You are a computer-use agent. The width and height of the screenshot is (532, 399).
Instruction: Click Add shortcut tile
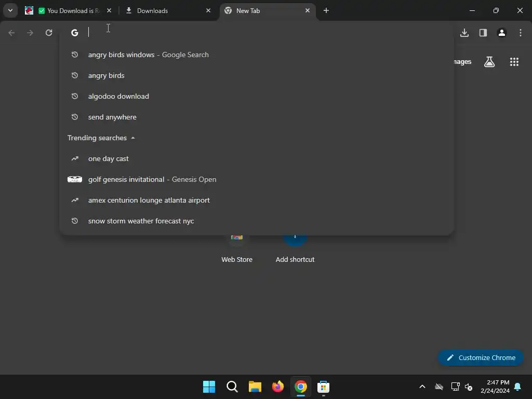(x=295, y=249)
